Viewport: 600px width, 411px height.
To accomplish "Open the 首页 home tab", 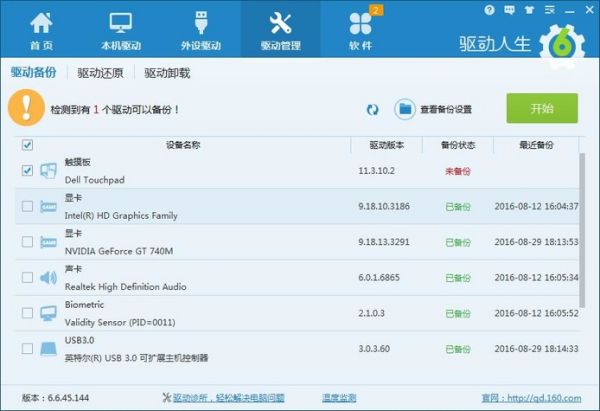I will click(x=42, y=31).
